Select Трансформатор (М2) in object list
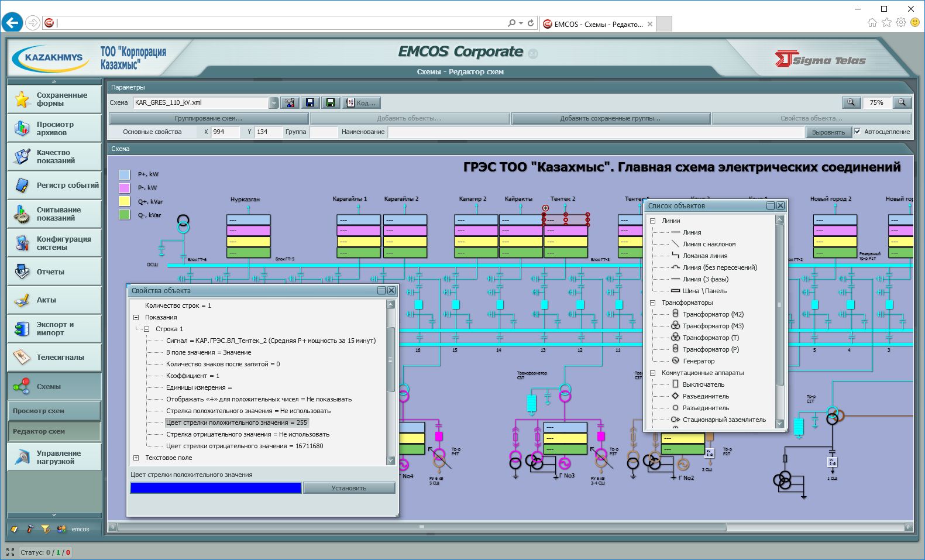This screenshot has width=925, height=560. [713, 314]
